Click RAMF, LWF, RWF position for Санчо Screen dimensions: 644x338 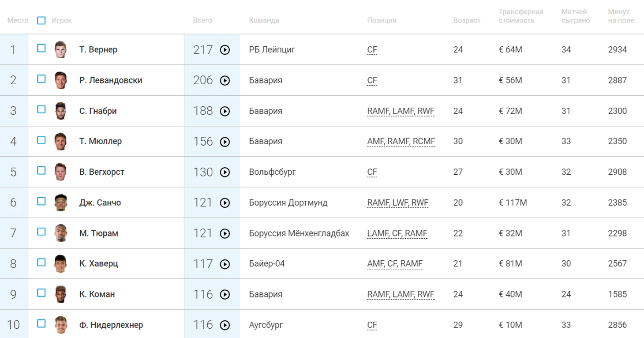pyautogui.click(x=397, y=203)
